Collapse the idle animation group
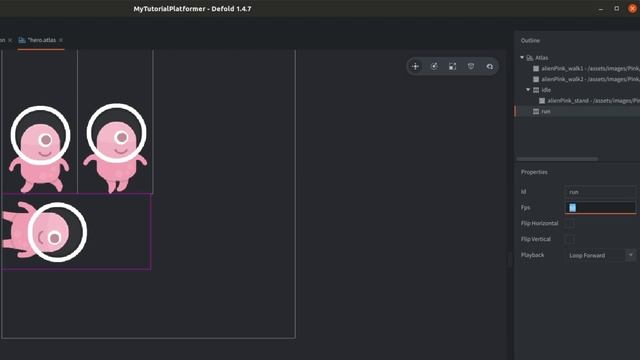640x360 pixels. (x=528, y=89)
